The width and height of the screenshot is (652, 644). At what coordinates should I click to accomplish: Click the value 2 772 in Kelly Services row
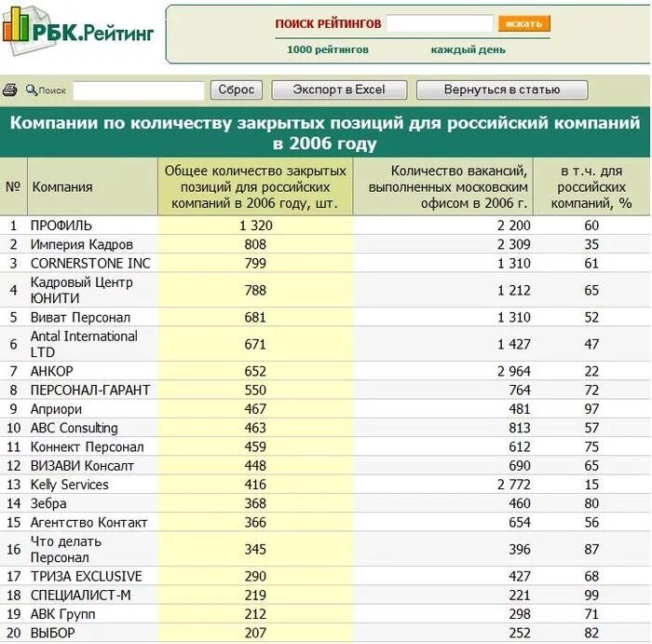click(x=514, y=485)
